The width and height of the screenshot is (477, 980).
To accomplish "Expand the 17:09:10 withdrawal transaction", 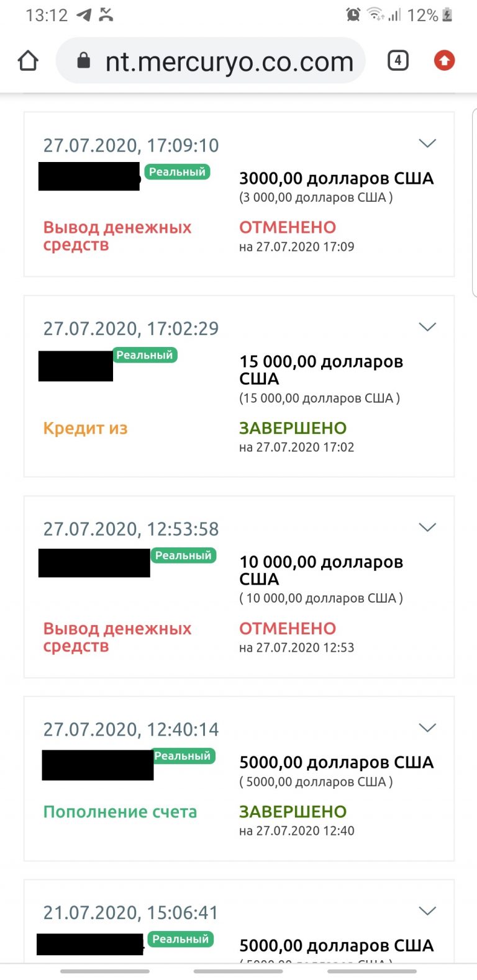I will [427, 143].
